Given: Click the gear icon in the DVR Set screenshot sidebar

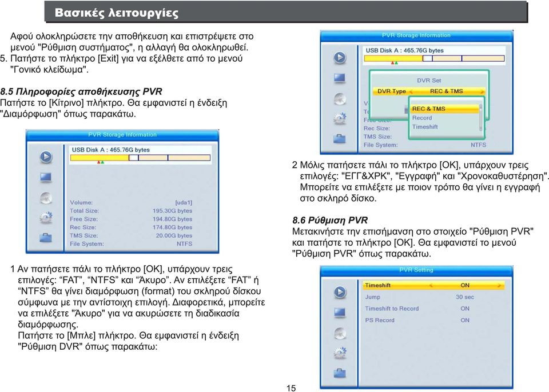Looking at the screenshot, I should [340, 119].
